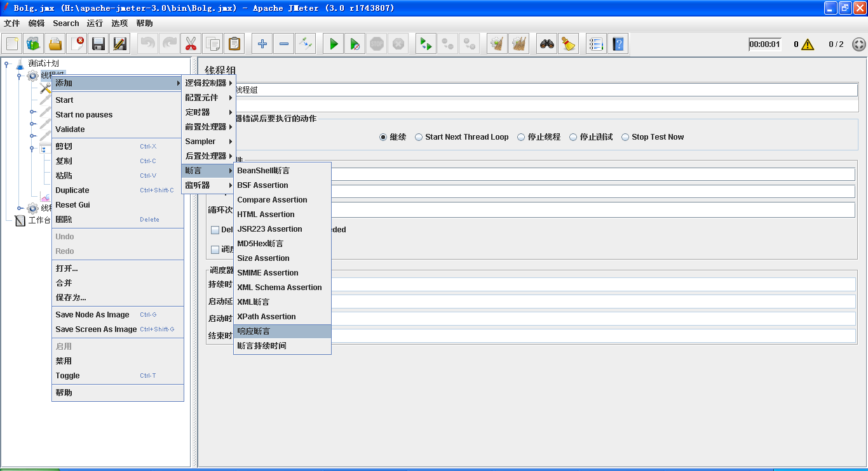Image resolution: width=868 pixels, height=471 pixels.
Task: Choose 响应断言 from the assertion list
Action: [282, 331]
